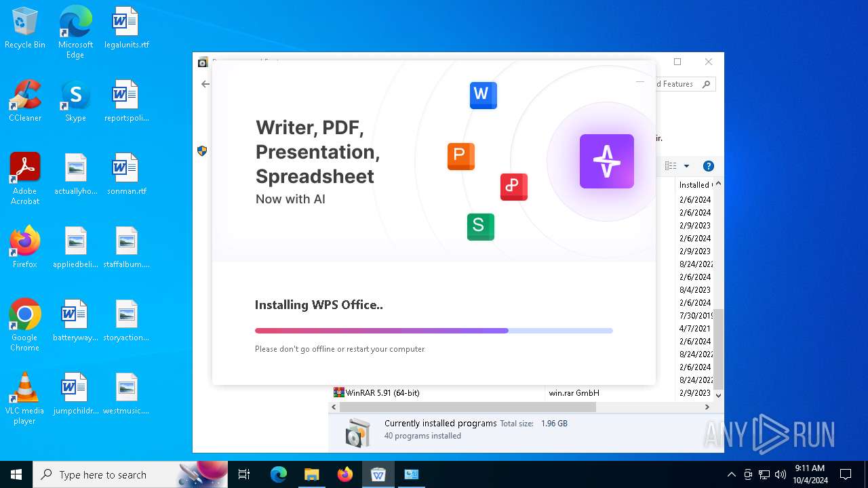Select Microsoft Edge desktop shortcut
868x488 pixels.
[x=75, y=33]
